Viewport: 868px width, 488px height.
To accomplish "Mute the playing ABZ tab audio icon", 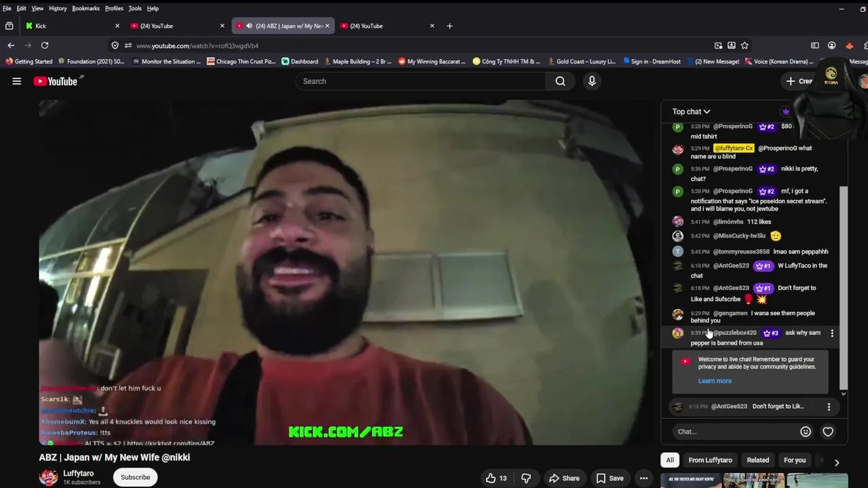I will [x=249, y=26].
